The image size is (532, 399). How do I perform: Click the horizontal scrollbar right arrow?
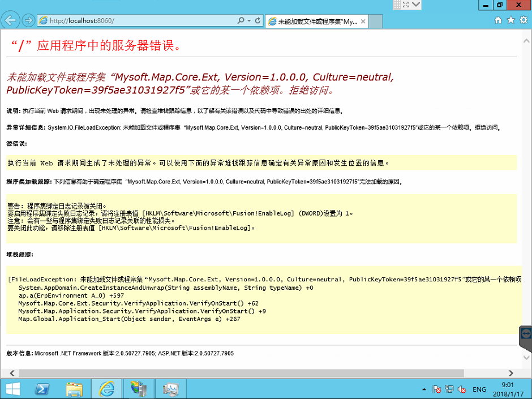point(511,373)
